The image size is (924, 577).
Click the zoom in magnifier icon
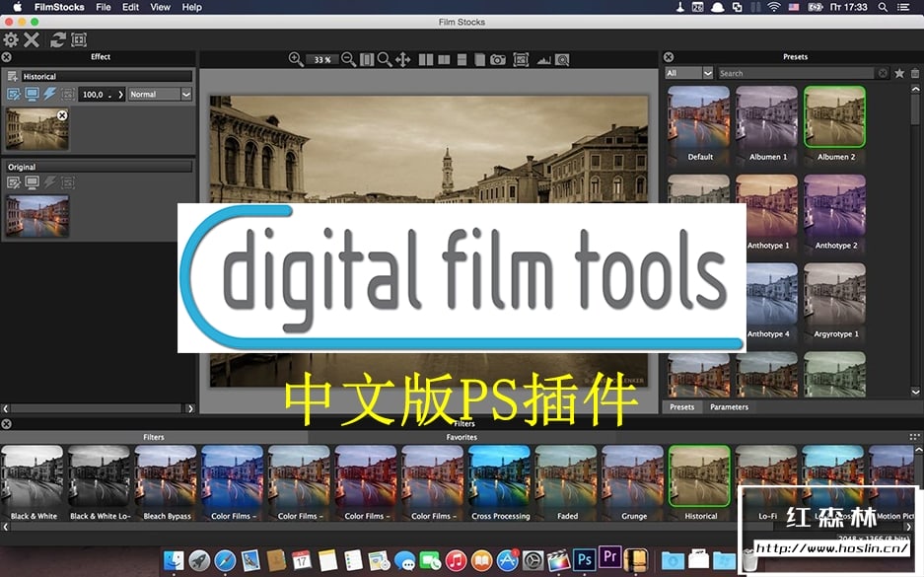tap(296, 59)
